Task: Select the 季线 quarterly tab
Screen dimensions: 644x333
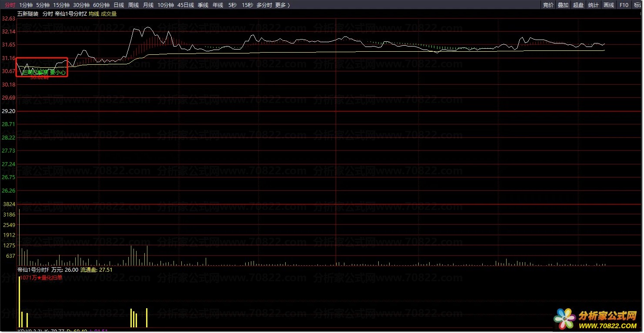Action: pos(203,5)
